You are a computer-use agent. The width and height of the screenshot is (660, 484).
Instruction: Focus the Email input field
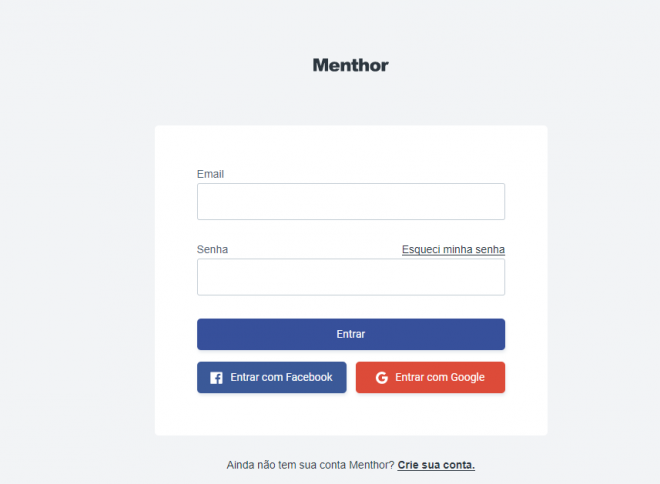351,201
